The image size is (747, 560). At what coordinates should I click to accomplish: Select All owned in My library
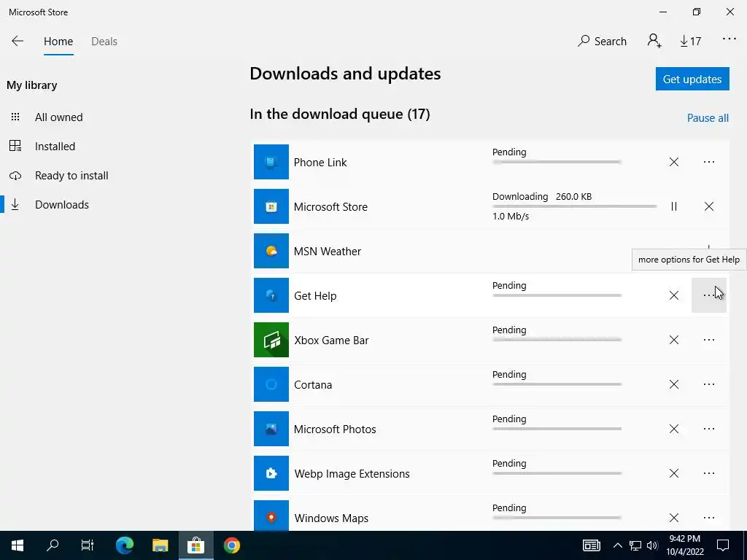click(x=58, y=117)
